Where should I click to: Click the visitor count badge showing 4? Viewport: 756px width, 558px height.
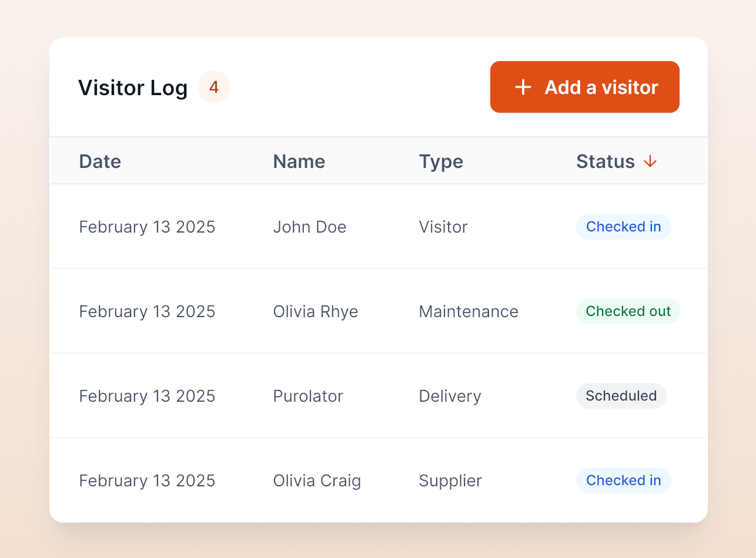point(214,88)
